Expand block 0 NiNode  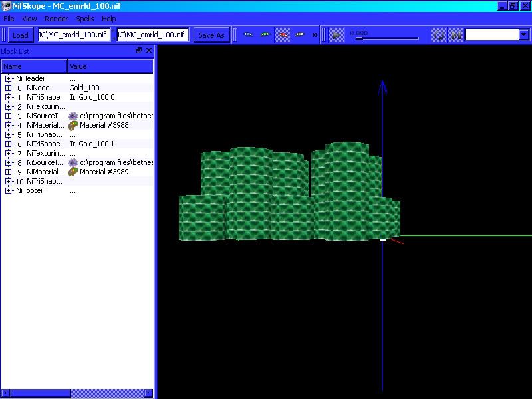8,88
